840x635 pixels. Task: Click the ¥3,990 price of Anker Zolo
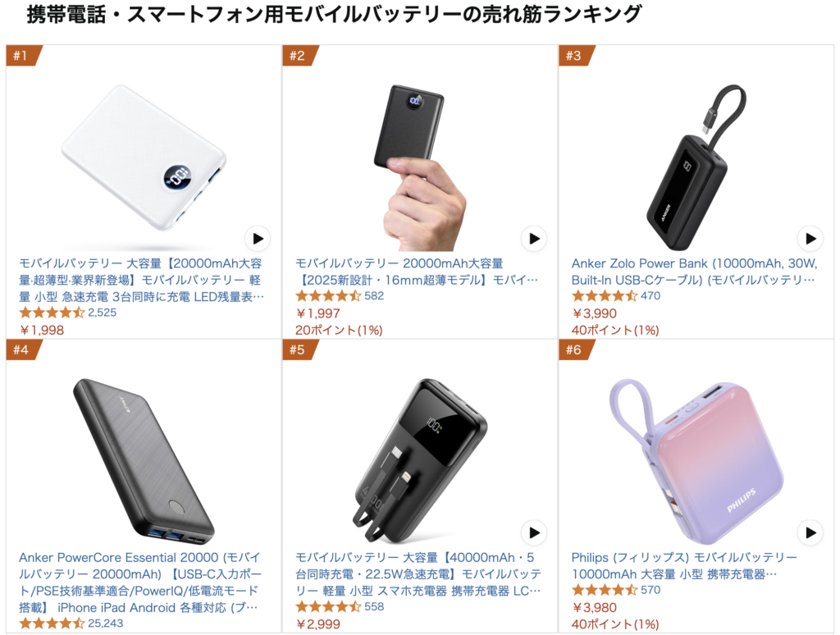[x=594, y=313]
